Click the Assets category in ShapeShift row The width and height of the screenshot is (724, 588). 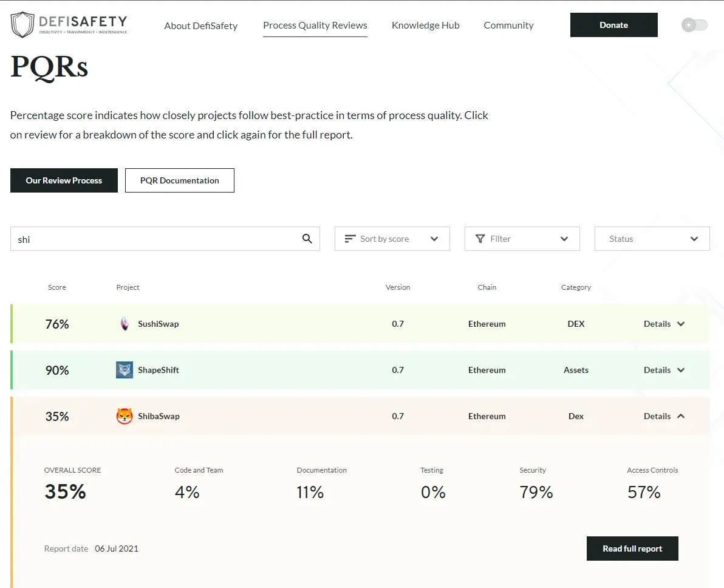pos(576,370)
